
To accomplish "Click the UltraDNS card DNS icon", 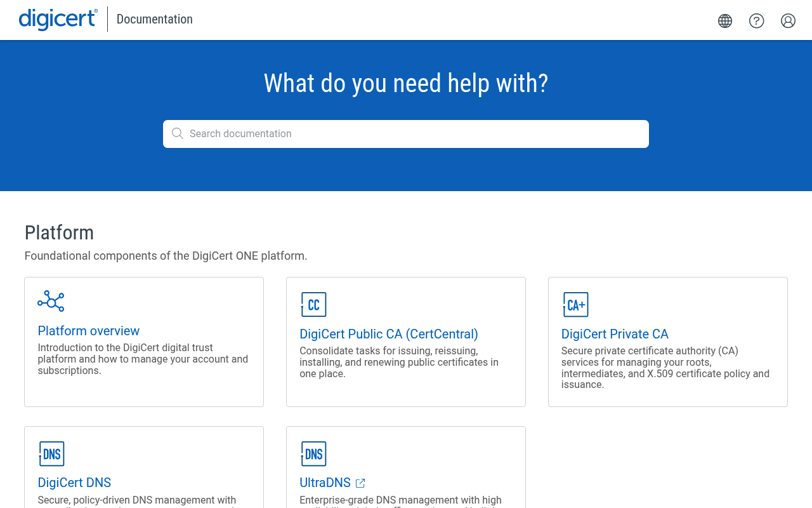I will click(x=313, y=454).
